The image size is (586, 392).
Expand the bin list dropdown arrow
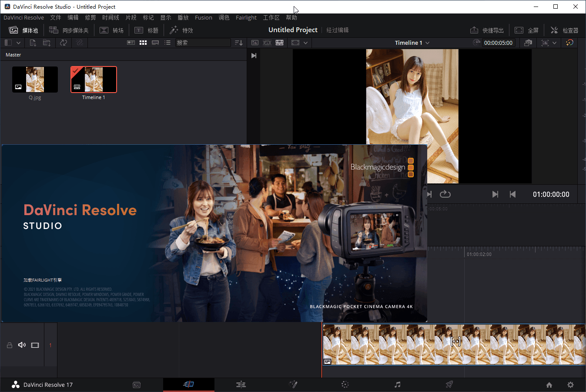(18, 43)
